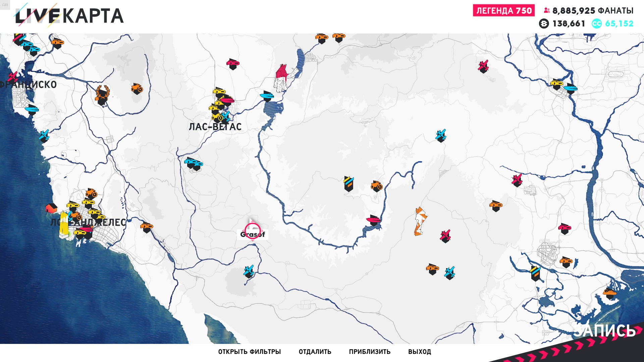The width and height of the screenshot is (644, 362).
Task: Pick the pink plane event in far northeast
Action: click(483, 67)
